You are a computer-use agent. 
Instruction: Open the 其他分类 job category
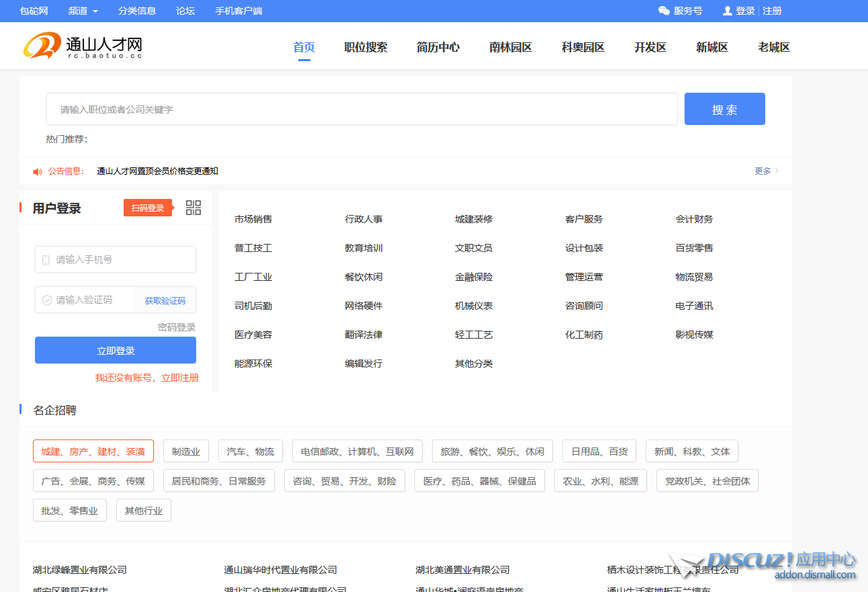pyautogui.click(x=474, y=364)
